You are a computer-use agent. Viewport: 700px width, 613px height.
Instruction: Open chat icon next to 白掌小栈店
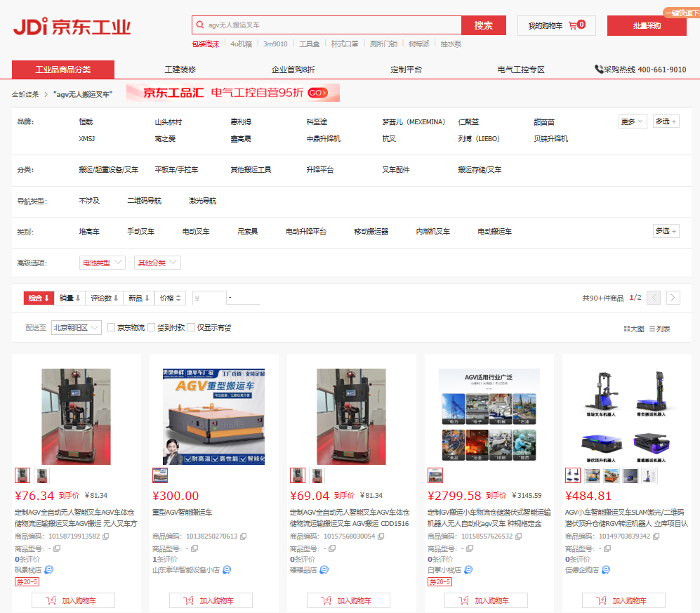click(468, 569)
